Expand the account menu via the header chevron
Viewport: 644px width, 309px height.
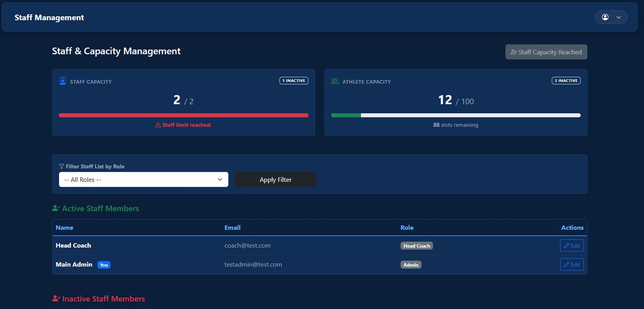point(619,17)
